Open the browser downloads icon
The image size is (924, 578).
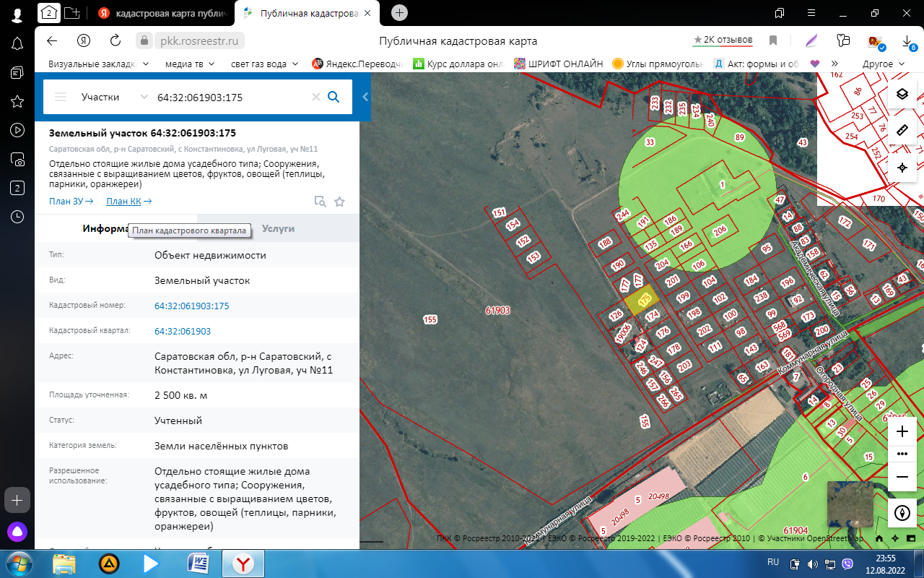point(907,41)
